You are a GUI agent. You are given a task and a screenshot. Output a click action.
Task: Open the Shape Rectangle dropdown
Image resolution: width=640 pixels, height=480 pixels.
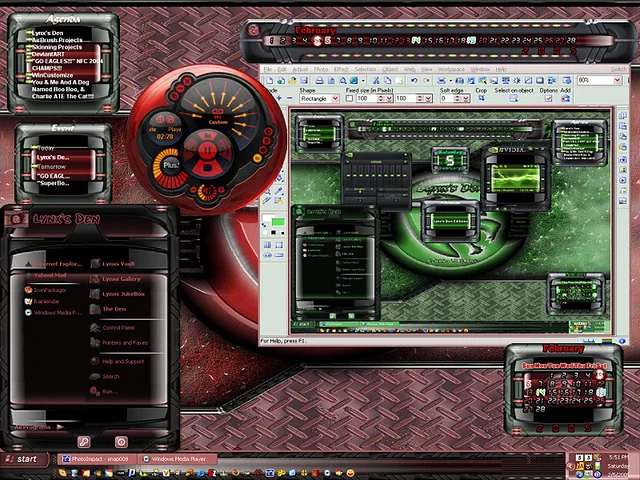pyautogui.click(x=335, y=98)
